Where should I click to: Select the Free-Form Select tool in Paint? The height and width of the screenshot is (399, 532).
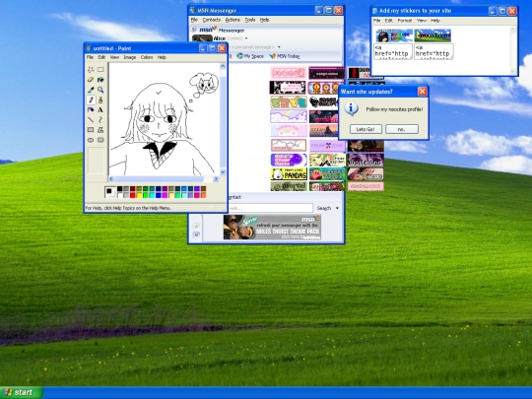tap(91, 70)
